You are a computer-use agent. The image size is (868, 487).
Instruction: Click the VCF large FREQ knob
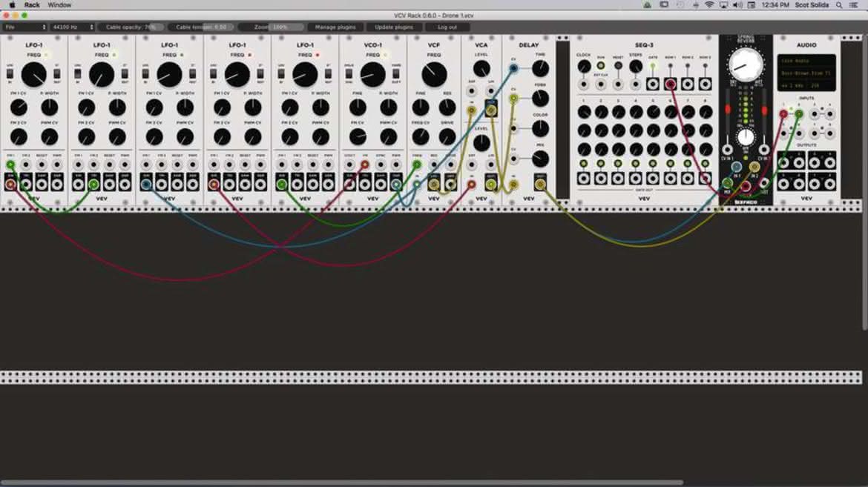[x=434, y=74]
